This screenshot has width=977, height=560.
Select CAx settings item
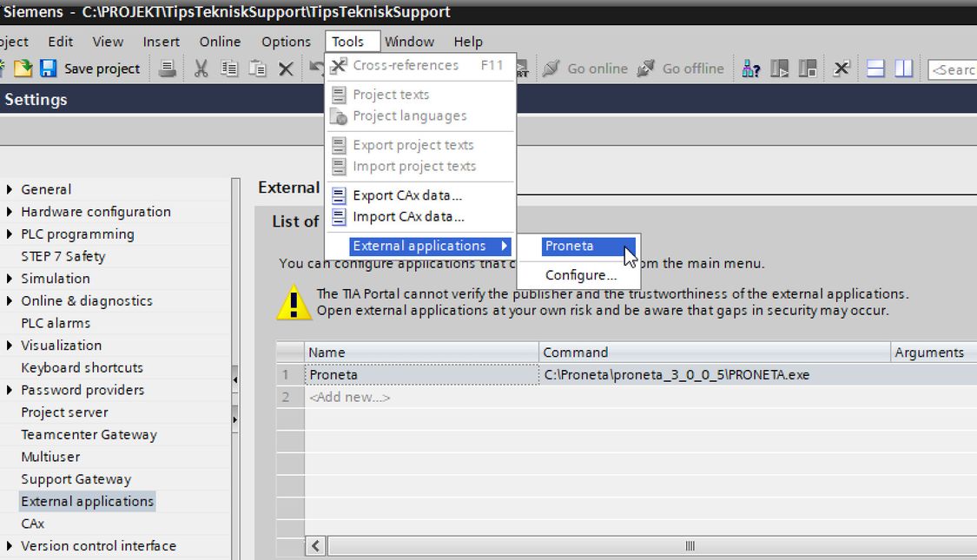click(32, 524)
